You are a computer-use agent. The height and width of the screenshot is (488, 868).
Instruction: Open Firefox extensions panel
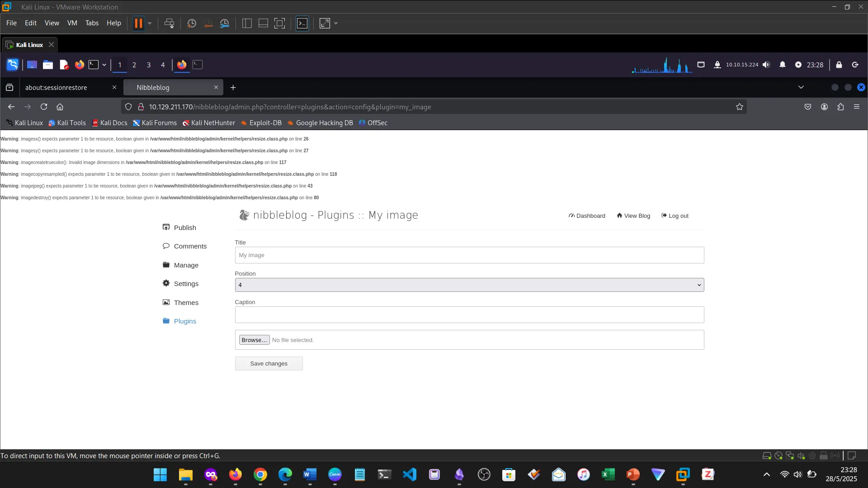(840, 107)
